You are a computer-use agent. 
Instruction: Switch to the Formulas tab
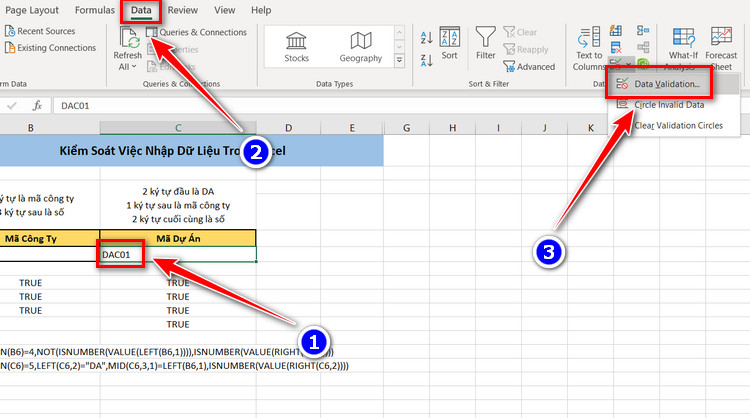(x=95, y=10)
